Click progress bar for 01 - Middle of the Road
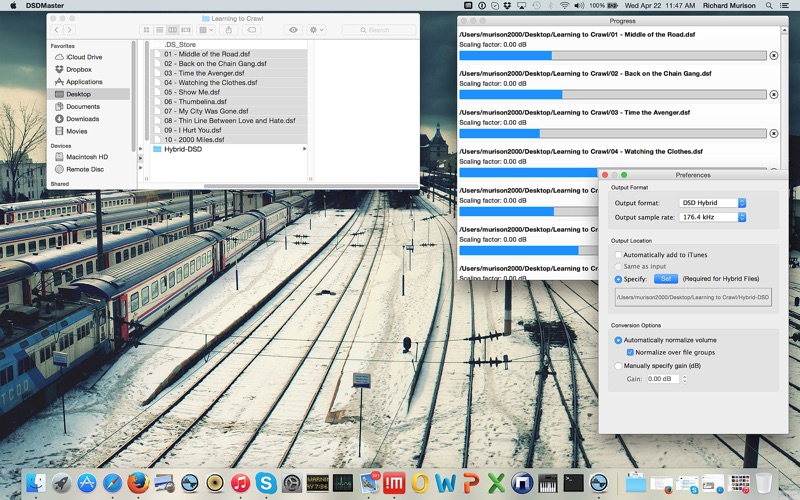The image size is (800, 500). (x=612, y=56)
